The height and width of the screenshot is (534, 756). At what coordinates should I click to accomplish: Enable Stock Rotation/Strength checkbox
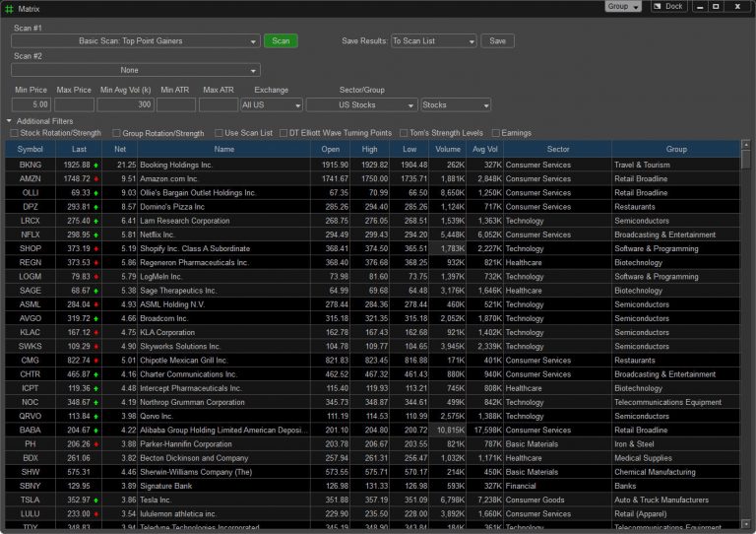coord(14,133)
